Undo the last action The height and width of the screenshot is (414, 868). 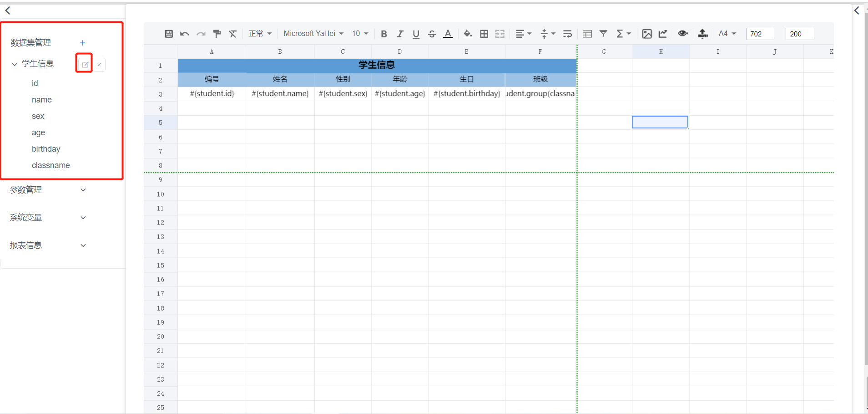pyautogui.click(x=185, y=34)
